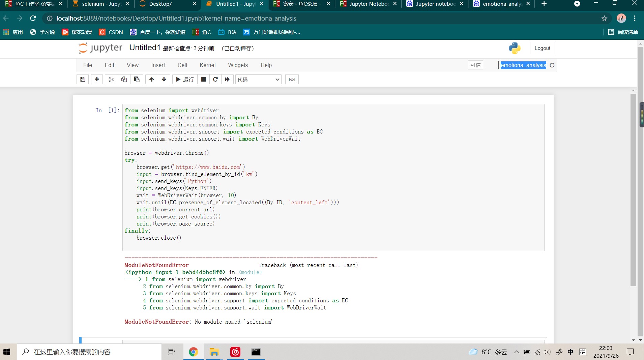This screenshot has height=360, width=644.
Task: Click the Chrome profile avatar
Action: pos(621,18)
